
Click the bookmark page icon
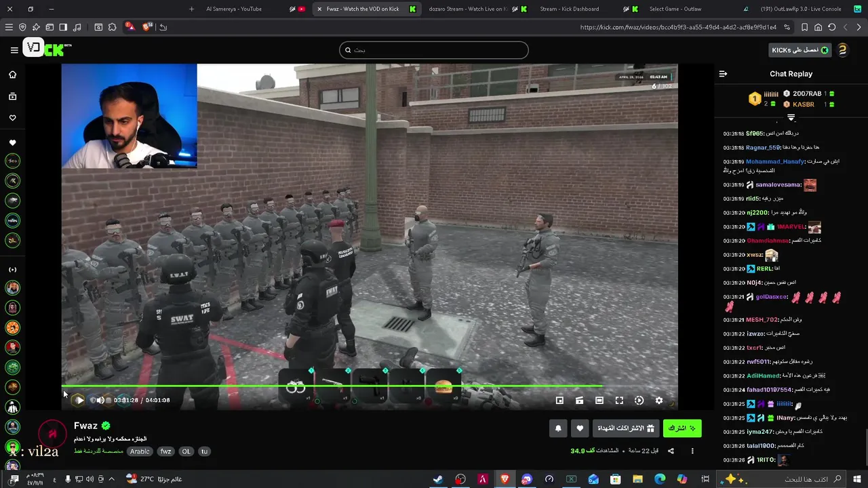click(805, 27)
